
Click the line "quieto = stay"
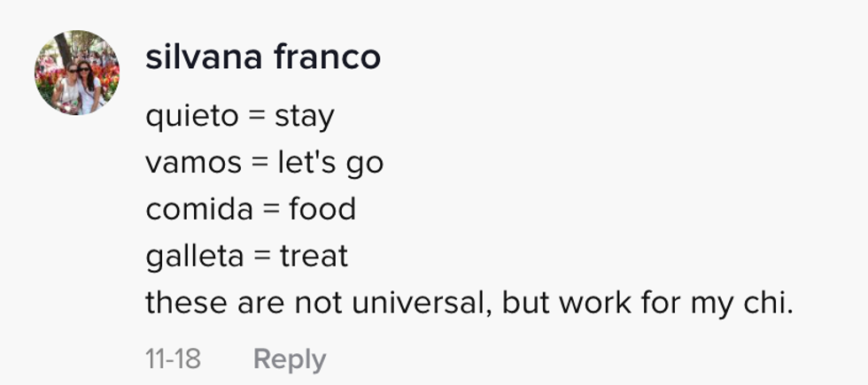click(240, 116)
